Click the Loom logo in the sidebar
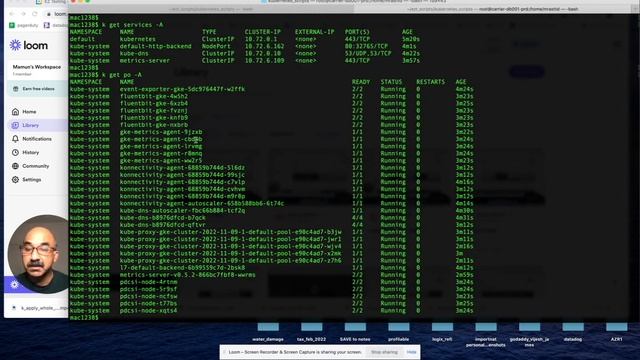 (29, 45)
